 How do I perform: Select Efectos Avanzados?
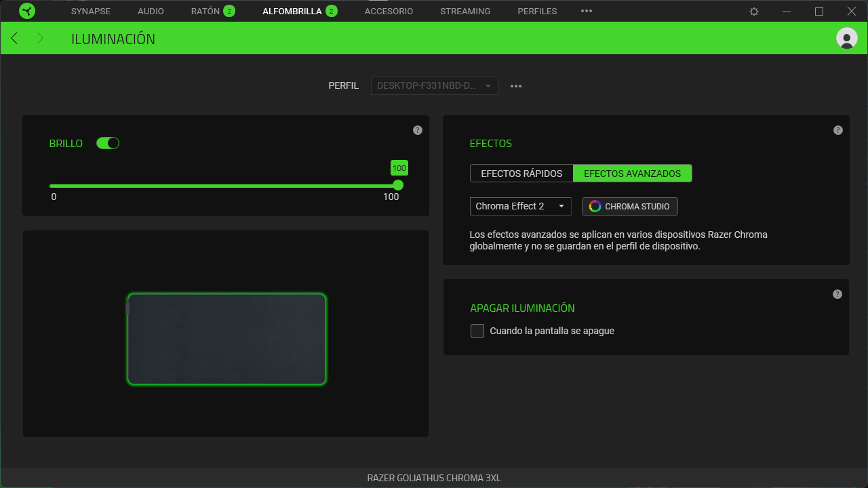(x=633, y=174)
